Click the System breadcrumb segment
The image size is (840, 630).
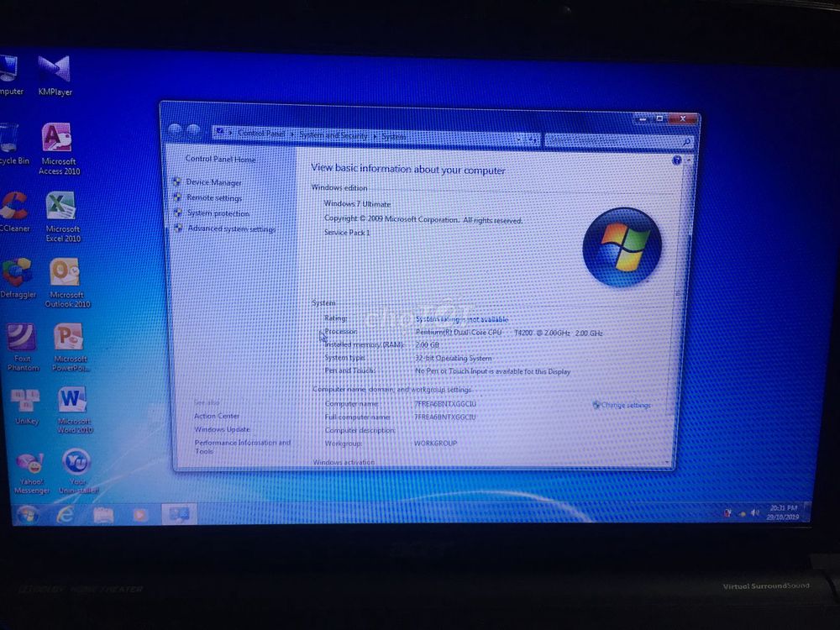pyautogui.click(x=394, y=137)
